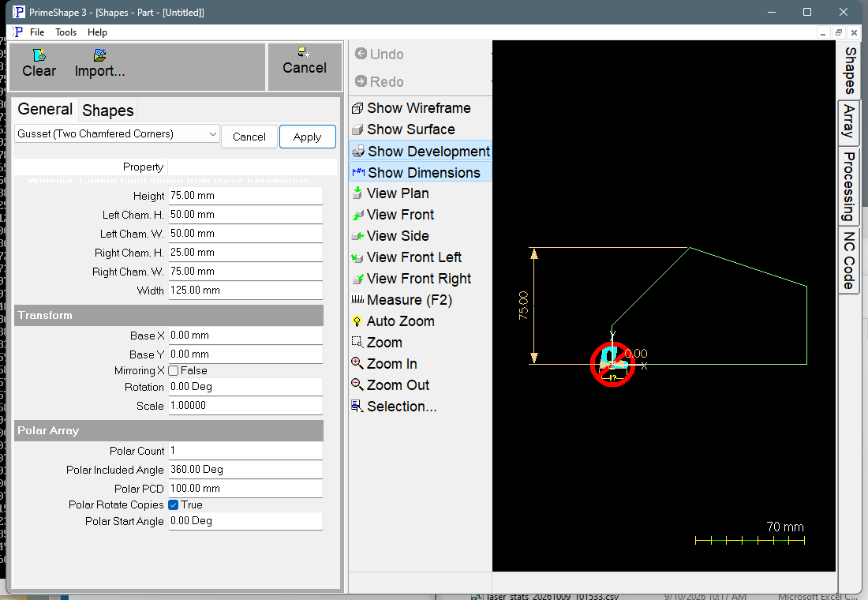Switch to View Front
This screenshot has width=868, height=600.
coord(393,215)
